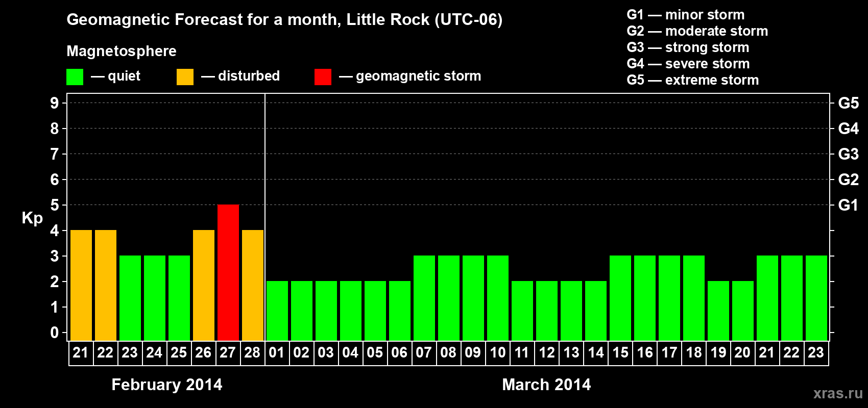This screenshot has height=408, width=868.
Task: Click the Kp axis value 5
Action: [x=55, y=205]
